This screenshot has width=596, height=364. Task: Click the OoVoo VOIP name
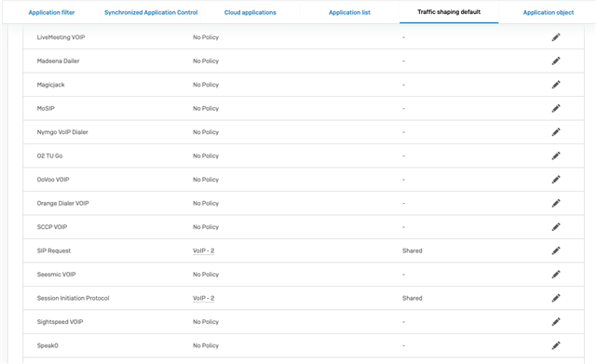53,180
